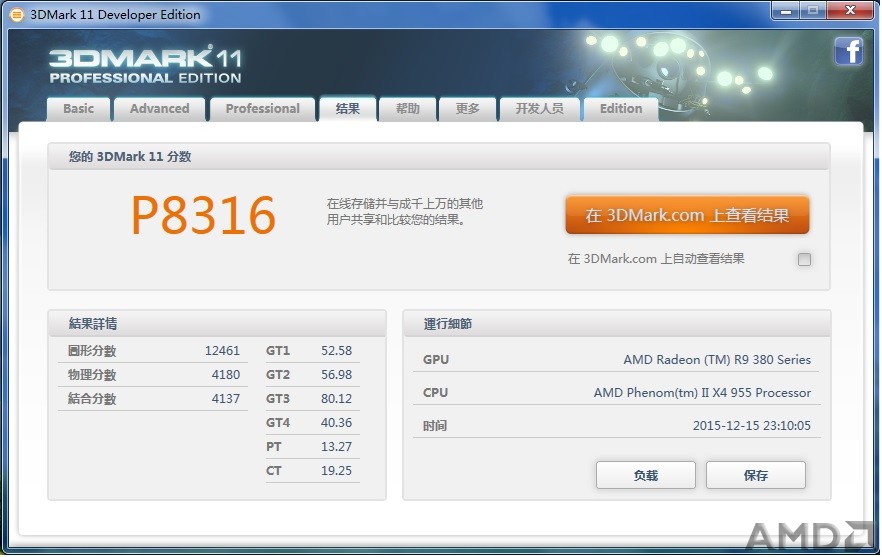882x557 pixels.
Task: Minimize the 3DMark 11 window
Action: 786,11
